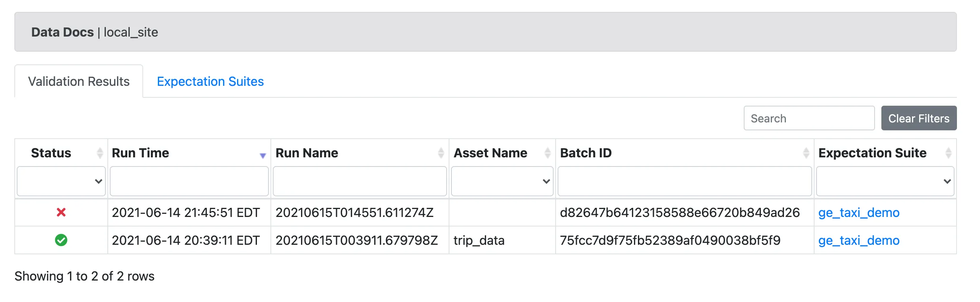Screen dimensions: 980x302
Task: Click the Batch ID filter text box
Action: click(684, 181)
